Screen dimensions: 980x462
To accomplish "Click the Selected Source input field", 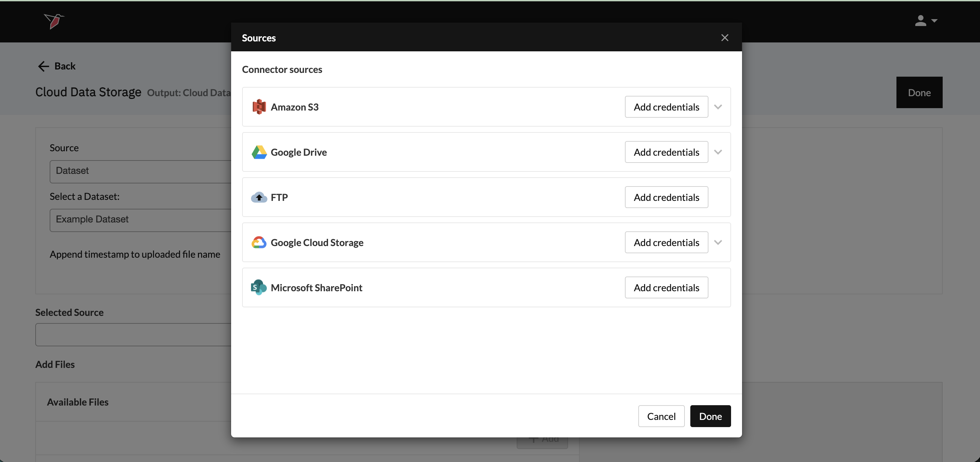I will tap(133, 335).
